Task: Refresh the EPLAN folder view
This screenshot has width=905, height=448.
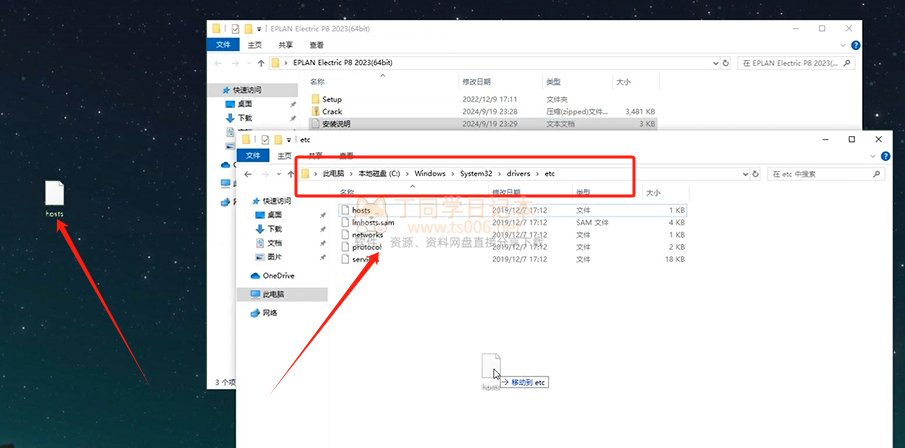Action: tap(726, 63)
